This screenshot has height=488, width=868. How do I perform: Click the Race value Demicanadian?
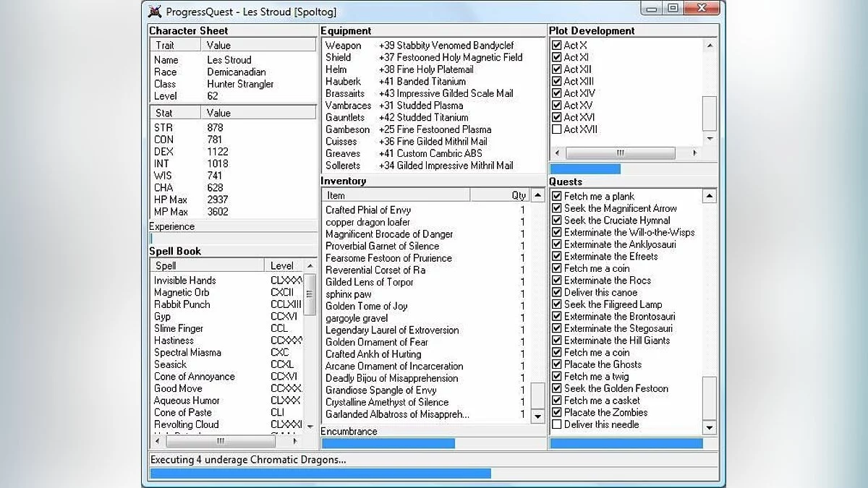tap(237, 72)
